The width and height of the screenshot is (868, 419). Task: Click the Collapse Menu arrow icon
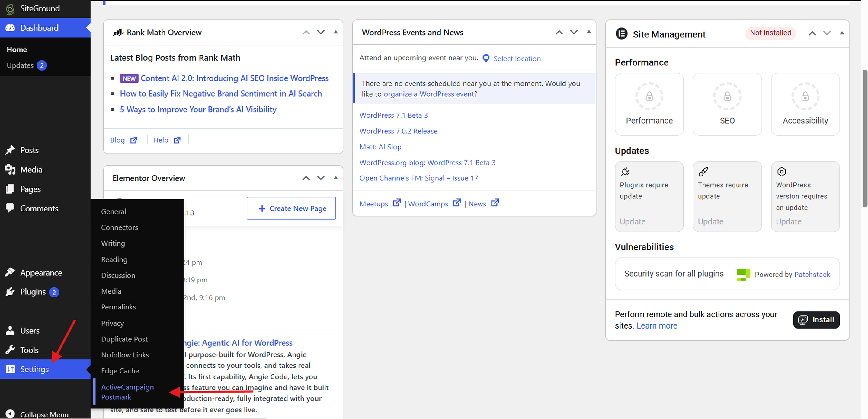[10, 414]
